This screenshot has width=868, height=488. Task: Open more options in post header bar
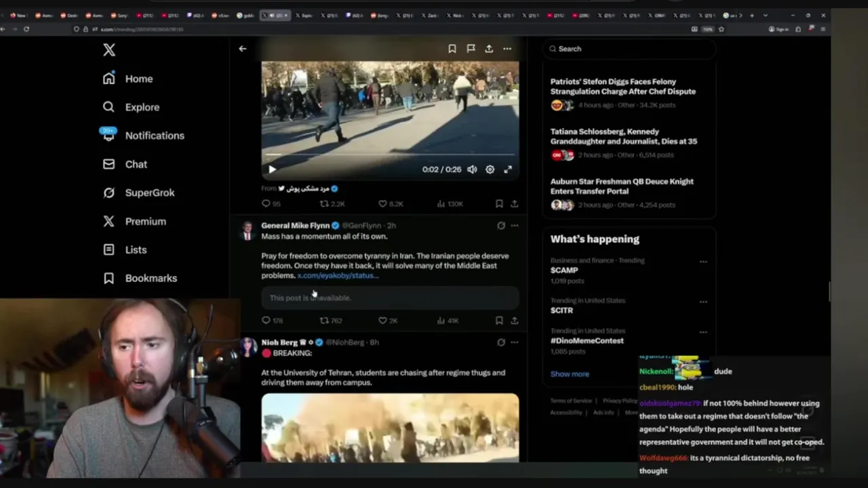507,49
